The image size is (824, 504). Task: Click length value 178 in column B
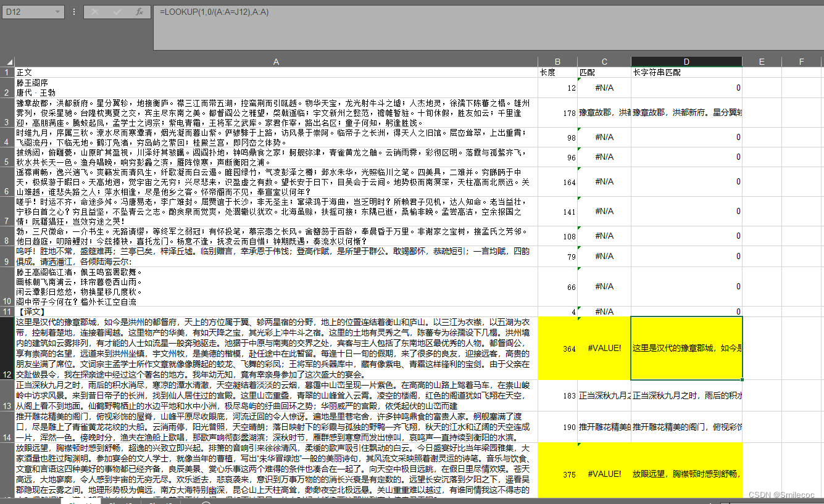pos(558,113)
